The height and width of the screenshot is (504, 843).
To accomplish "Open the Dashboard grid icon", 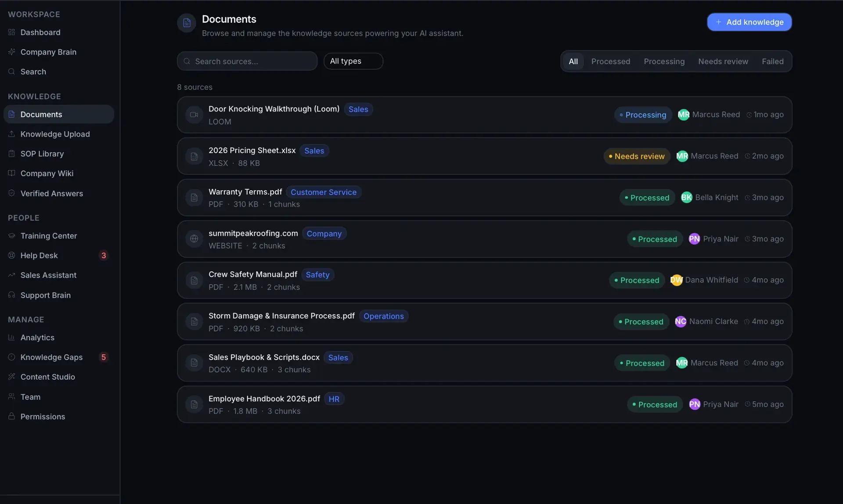I will [x=11, y=32].
